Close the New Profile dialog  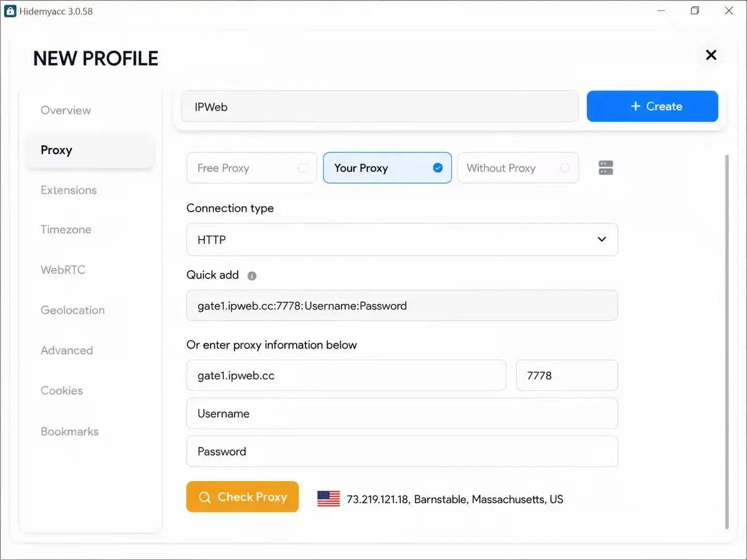pos(711,55)
